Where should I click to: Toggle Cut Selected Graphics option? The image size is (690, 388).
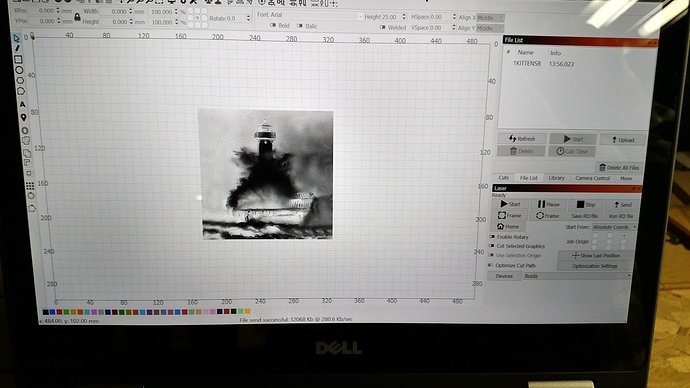[x=492, y=246]
